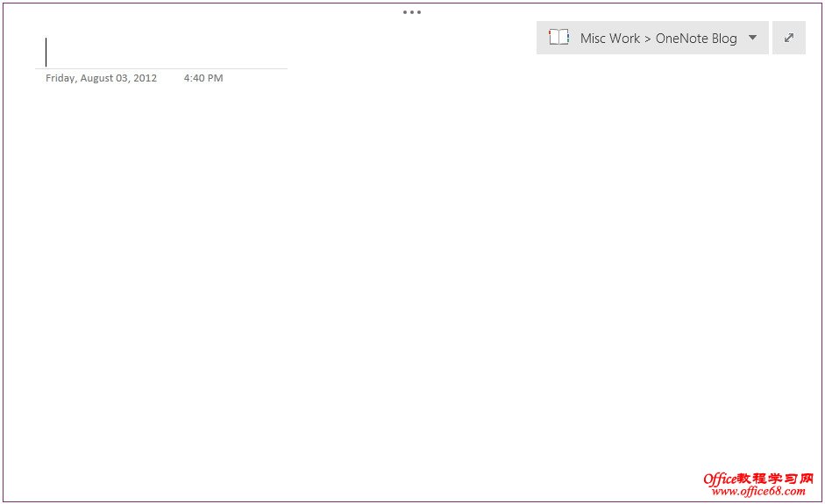Click the three-dot handle at top
Viewport: 825px width, 504px height.
tap(412, 12)
